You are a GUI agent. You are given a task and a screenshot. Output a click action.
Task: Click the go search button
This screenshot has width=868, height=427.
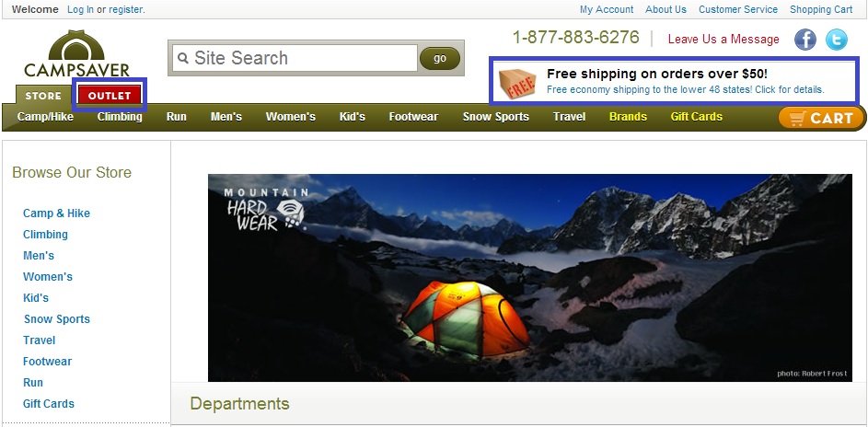[440, 58]
